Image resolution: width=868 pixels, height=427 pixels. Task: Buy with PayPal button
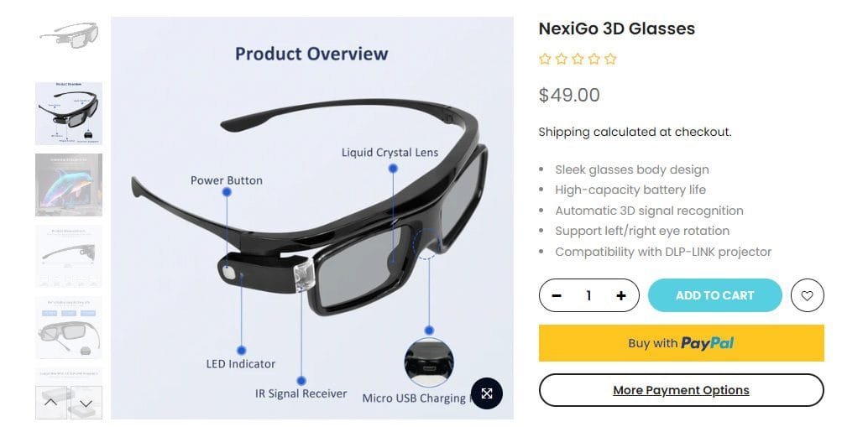point(681,343)
